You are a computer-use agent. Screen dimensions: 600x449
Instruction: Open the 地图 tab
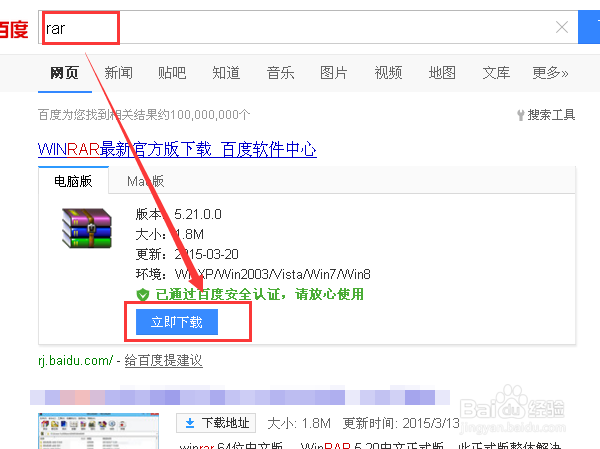click(442, 73)
